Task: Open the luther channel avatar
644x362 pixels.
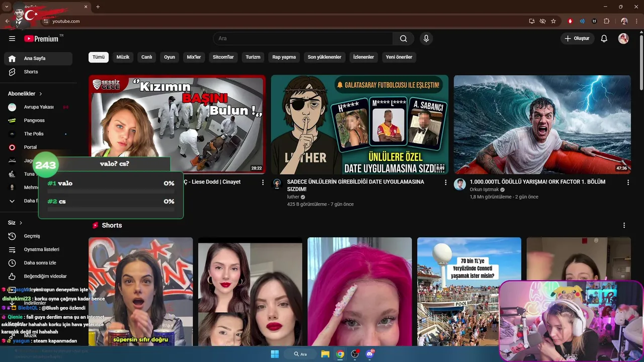Action: tap(277, 184)
